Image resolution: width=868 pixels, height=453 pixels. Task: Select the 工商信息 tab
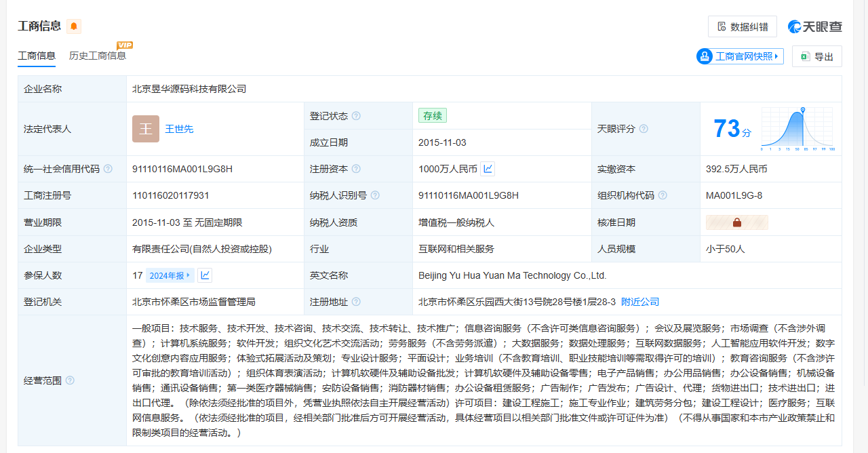tap(37, 56)
